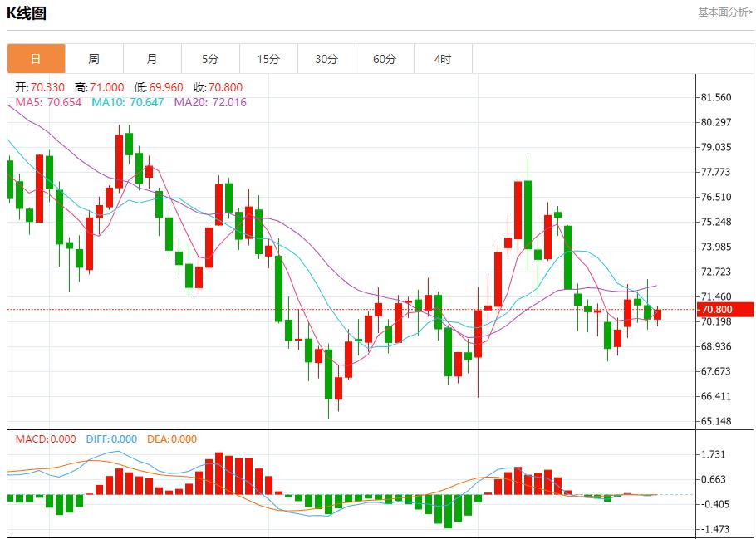Open the 5分 interval tab
The image size is (756, 539).
210,59
